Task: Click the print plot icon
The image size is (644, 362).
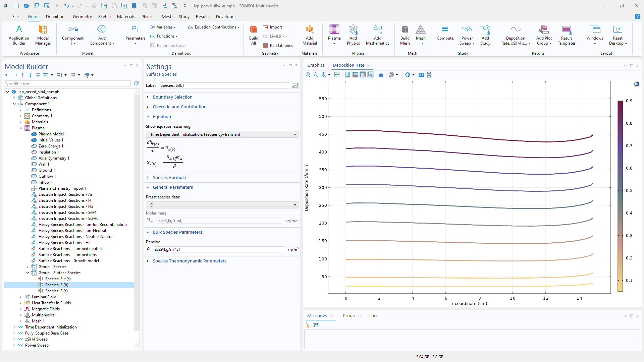Action: 429,75
